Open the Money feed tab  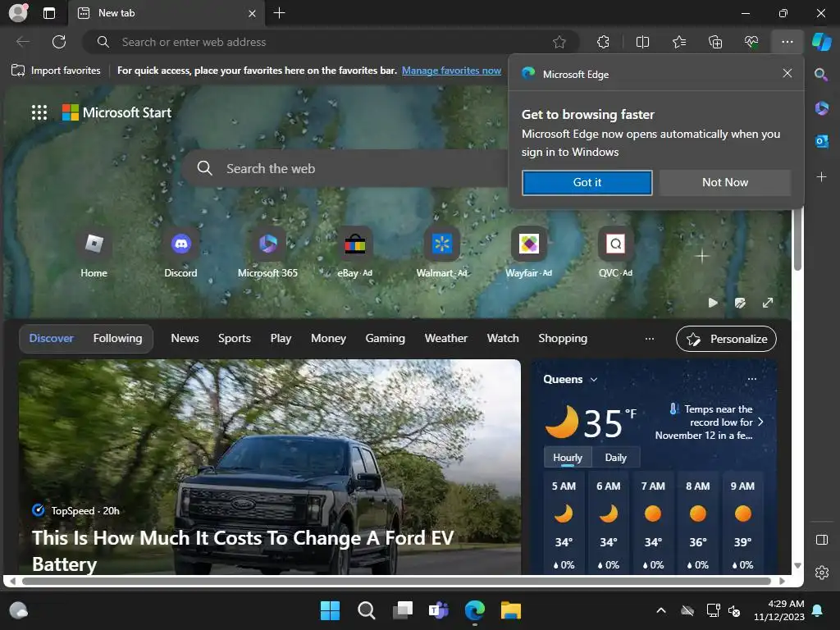[x=328, y=339]
